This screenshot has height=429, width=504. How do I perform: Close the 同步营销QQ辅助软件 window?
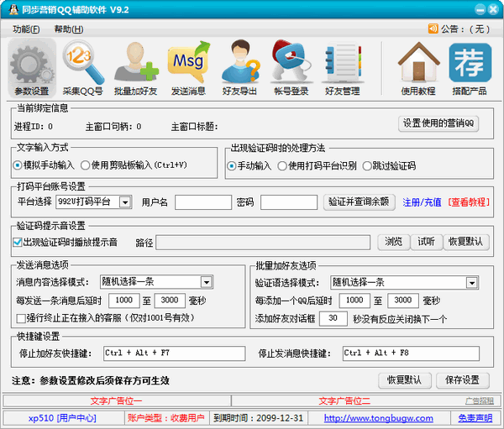tap(493, 9)
